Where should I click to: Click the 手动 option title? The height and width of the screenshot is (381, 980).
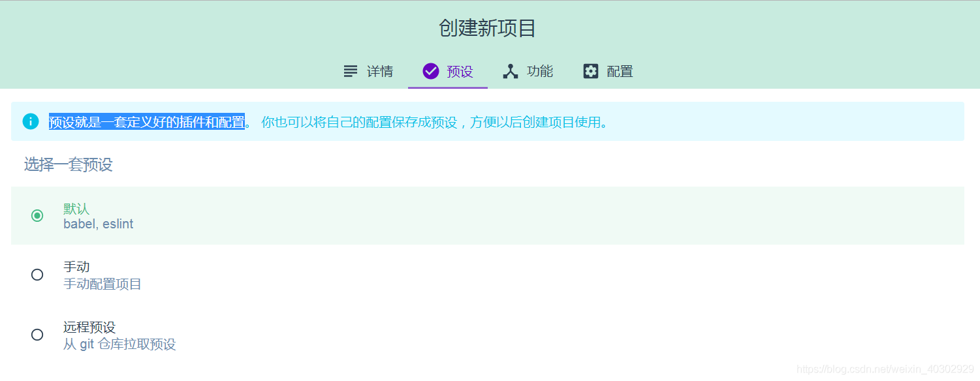76,267
